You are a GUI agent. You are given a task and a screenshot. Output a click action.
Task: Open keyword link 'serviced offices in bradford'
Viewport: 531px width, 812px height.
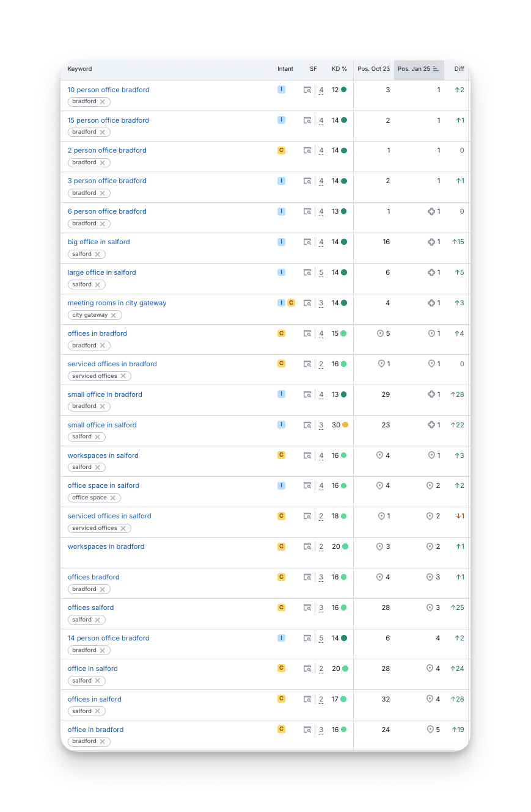click(x=112, y=364)
